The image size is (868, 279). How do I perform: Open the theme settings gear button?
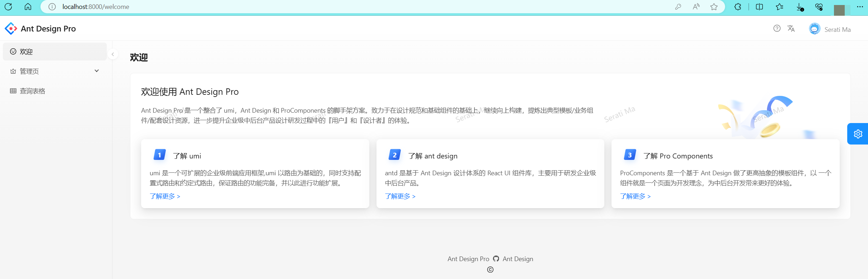coord(858,134)
